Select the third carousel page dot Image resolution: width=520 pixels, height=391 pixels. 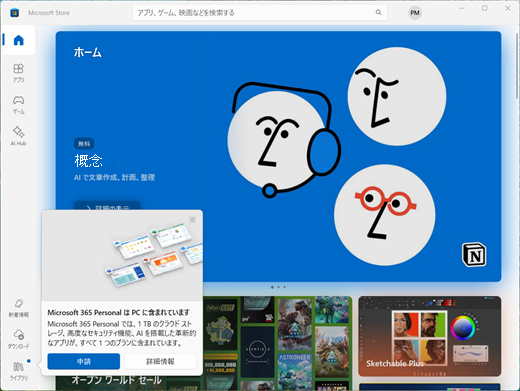[284, 287]
